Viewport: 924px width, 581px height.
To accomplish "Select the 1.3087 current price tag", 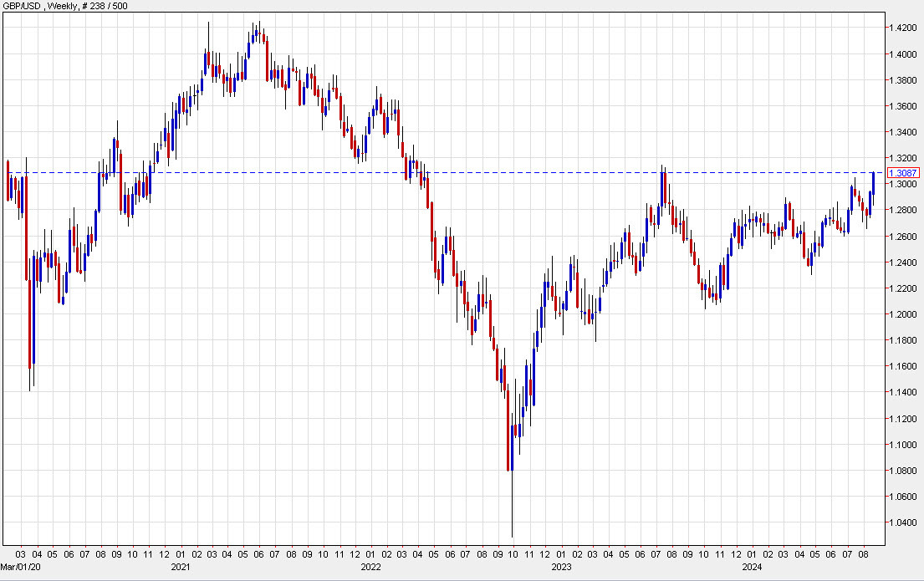I will (901, 171).
